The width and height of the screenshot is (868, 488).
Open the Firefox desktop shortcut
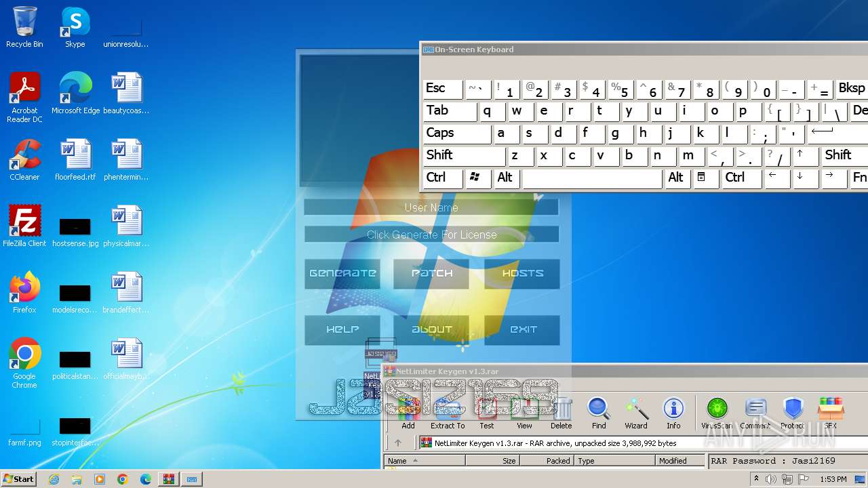pos(24,293)
